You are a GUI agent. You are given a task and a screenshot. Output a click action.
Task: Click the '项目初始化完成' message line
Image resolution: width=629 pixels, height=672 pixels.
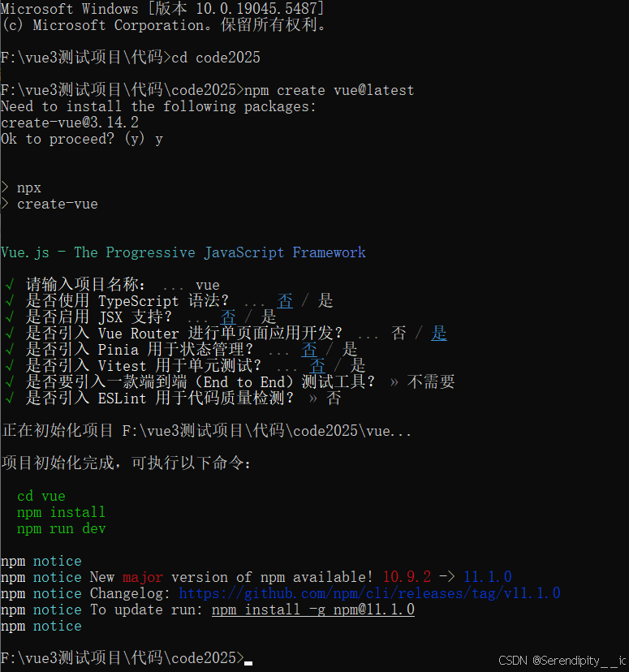(127, 463)
